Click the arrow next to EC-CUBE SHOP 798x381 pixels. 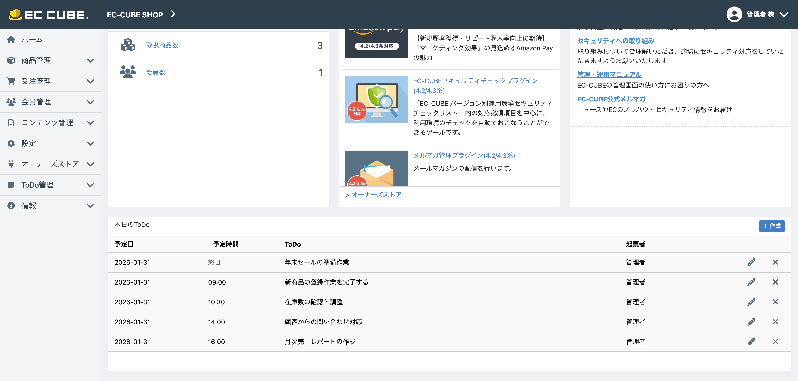(x=173, y=14)
